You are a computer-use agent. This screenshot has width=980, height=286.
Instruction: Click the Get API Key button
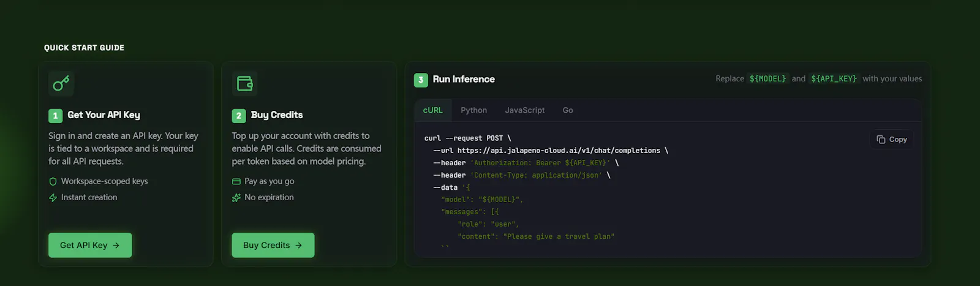pyautogui.click(x=90, y=245)
